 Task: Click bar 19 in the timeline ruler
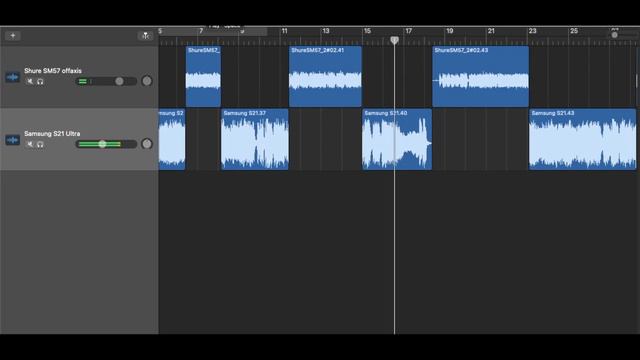[x=449, y=31]
